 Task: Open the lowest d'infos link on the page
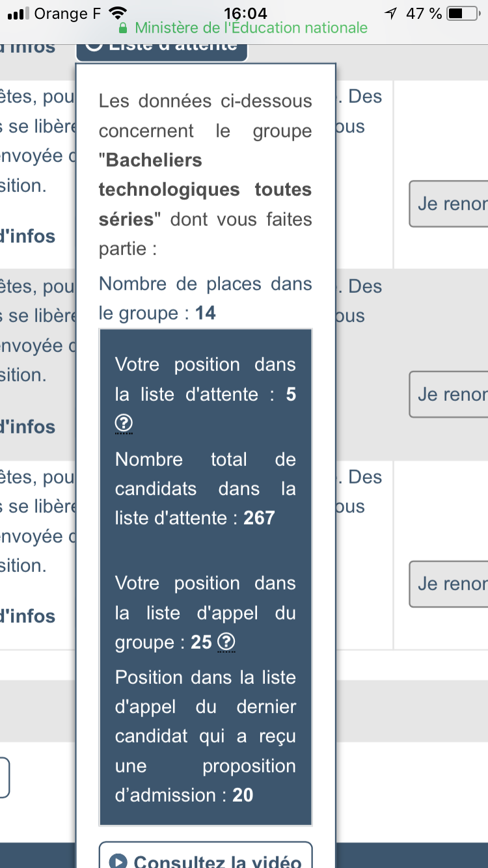click(27, 616)
